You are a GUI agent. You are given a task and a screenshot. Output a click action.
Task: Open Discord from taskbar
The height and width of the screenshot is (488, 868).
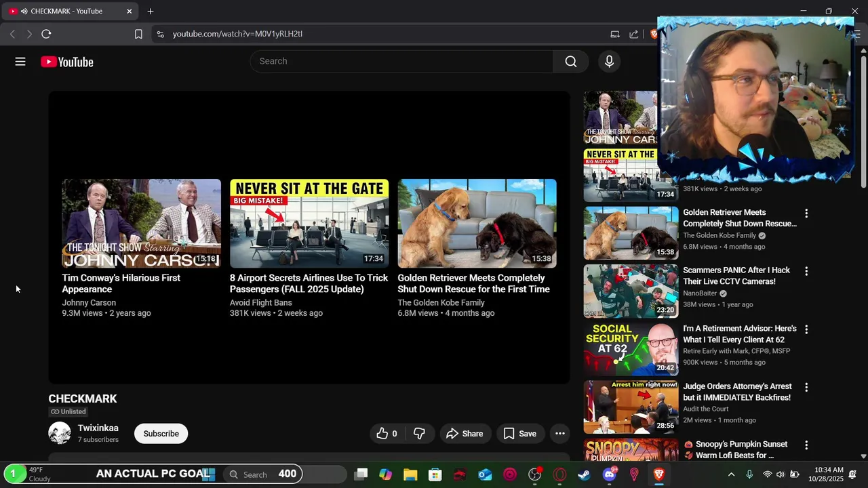coord(609,474)
